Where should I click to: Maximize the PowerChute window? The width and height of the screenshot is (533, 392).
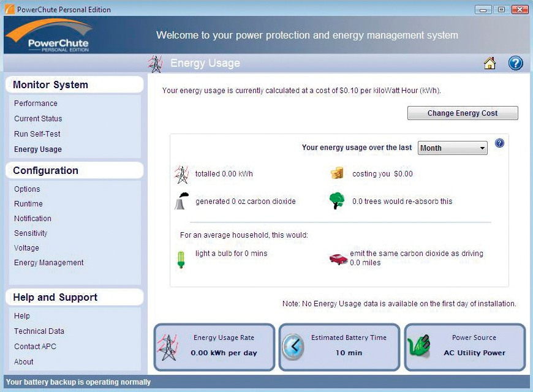pyautogui.click(x=501, y=10)
